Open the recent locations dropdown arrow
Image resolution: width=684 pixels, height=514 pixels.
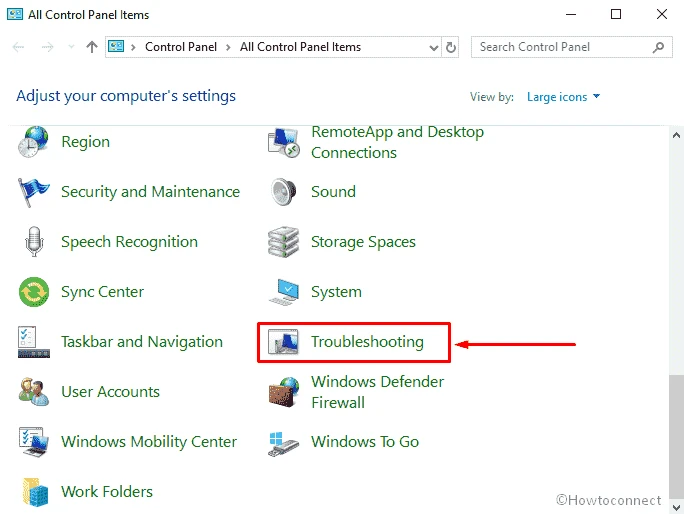point(71,46)
